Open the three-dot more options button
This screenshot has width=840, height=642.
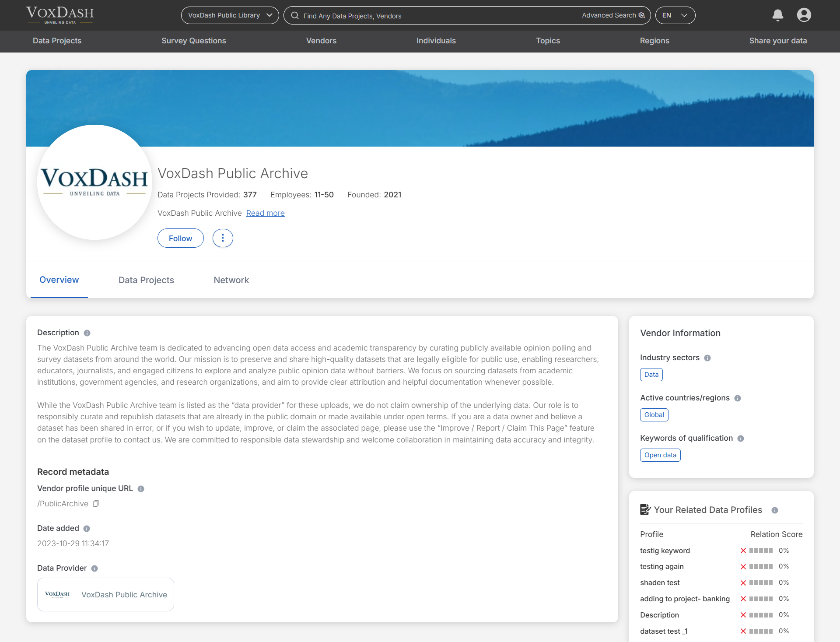223,238
